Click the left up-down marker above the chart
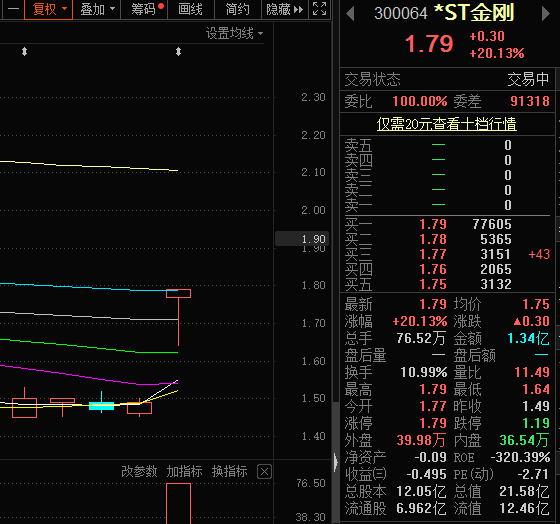 (x=24, y=52)
